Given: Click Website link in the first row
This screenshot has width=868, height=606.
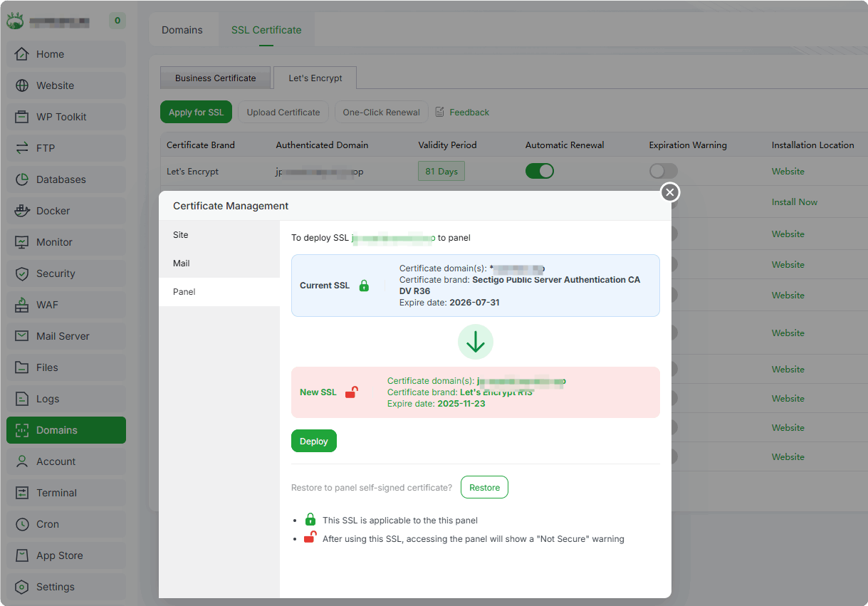Looking at the screenshot, I should [788, 172].
